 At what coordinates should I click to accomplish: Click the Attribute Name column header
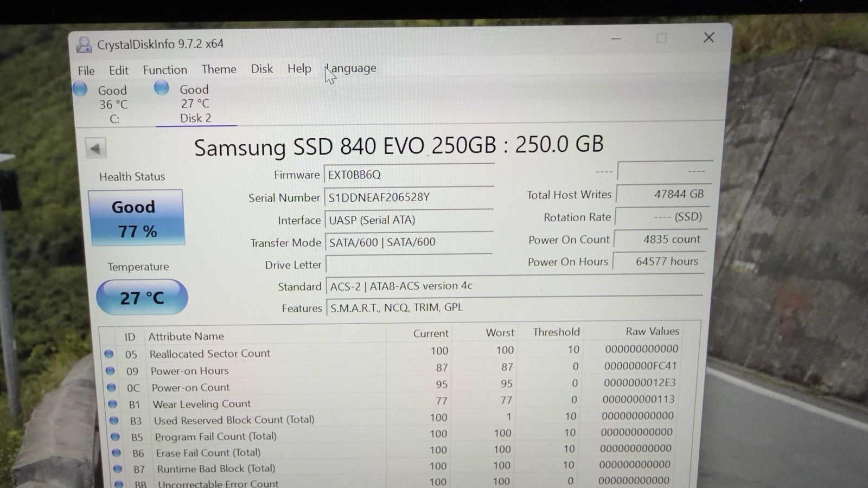tap(186, 336)
